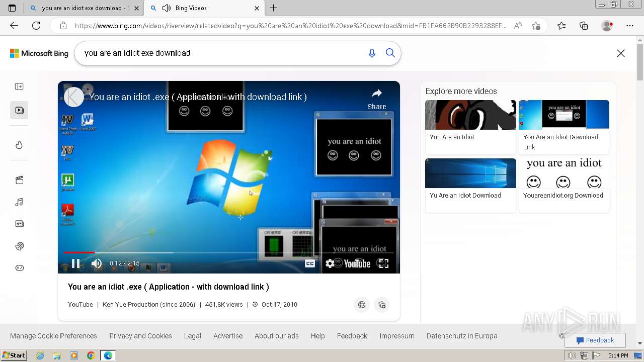The width and height of the screenshot is (644, 362).
Task: Select the video library sidebar icon
Action: pos(19,110)
